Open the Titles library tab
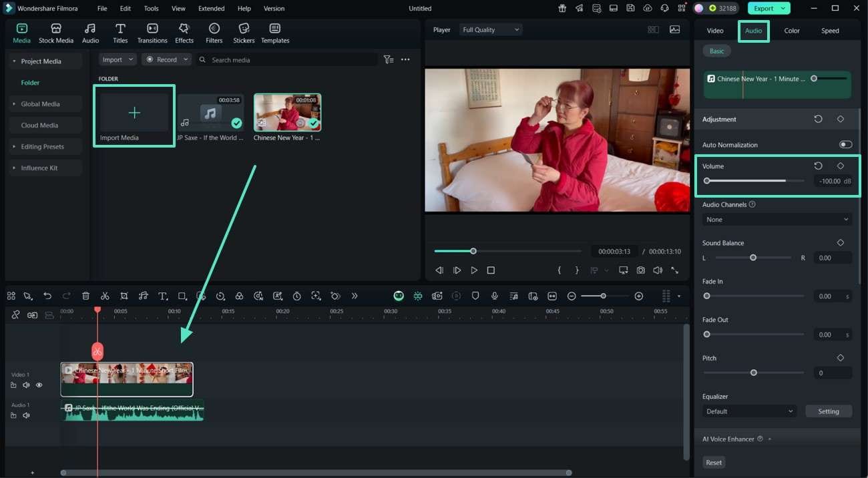The image size is (868, 478). (120, 33)
